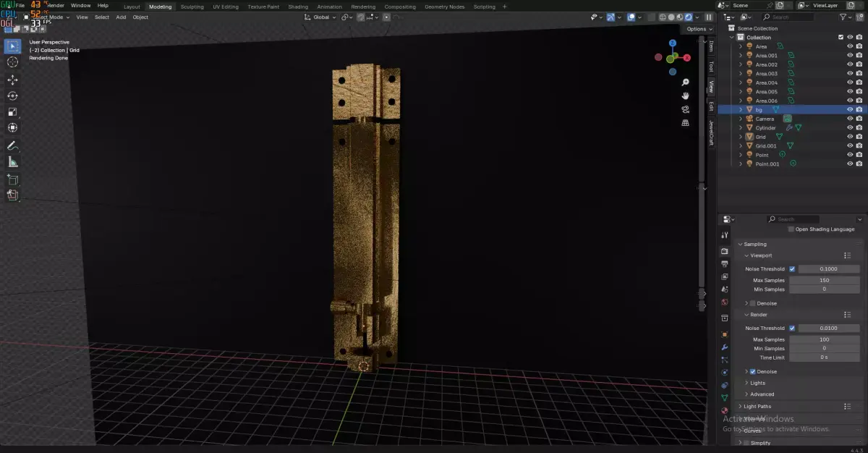Select the Cursor tool

point(12,62)
